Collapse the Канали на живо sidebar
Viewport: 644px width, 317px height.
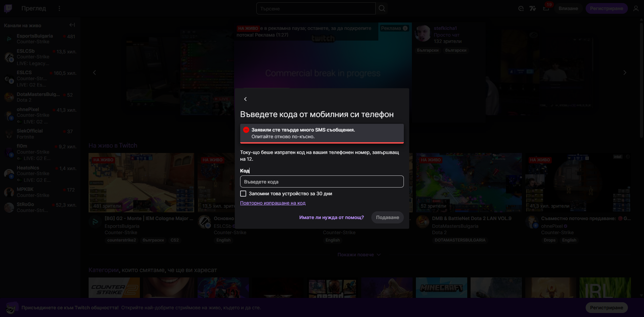72,25
